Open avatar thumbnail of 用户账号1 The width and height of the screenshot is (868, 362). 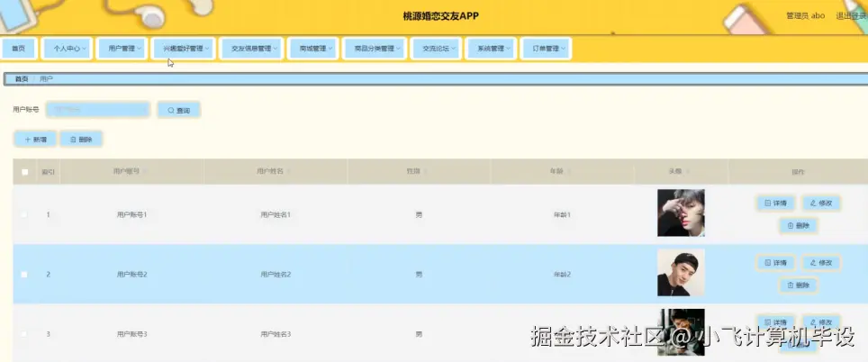(681, 213)
